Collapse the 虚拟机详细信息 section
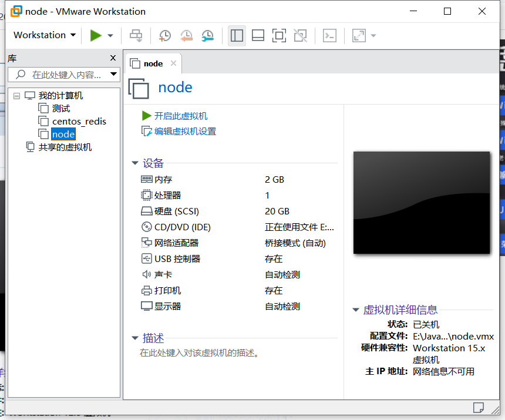Screen dimensions: 505x420 356,310
